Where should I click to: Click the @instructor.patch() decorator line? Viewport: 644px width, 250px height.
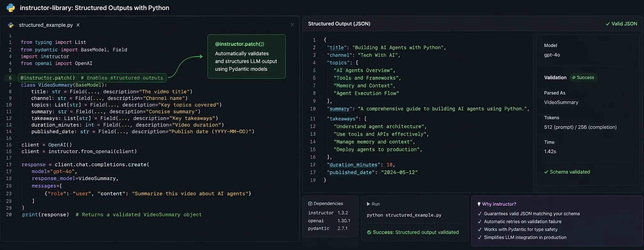click(x=92, y=78)
